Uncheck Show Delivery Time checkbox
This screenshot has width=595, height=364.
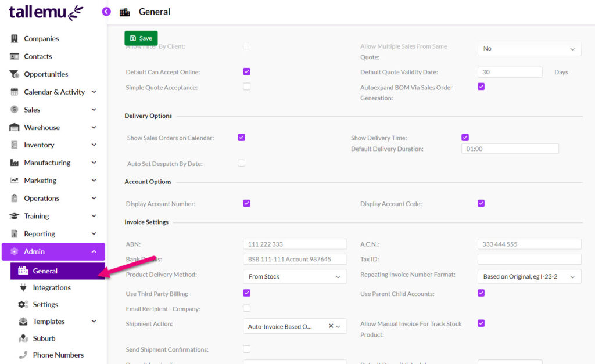pyautogui.click(x=465, y=137)
